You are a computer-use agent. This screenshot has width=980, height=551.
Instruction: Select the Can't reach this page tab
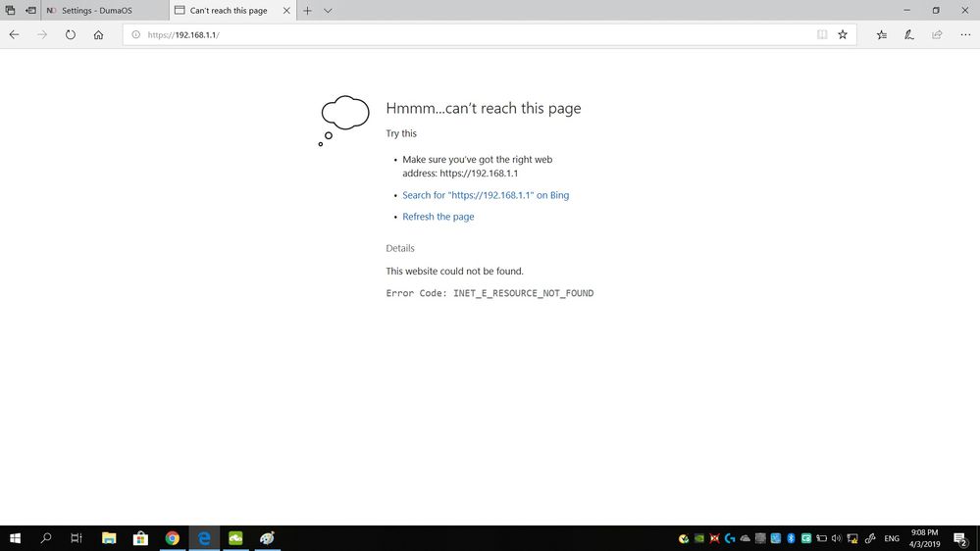pyautogui.click(x=228, y=11)
